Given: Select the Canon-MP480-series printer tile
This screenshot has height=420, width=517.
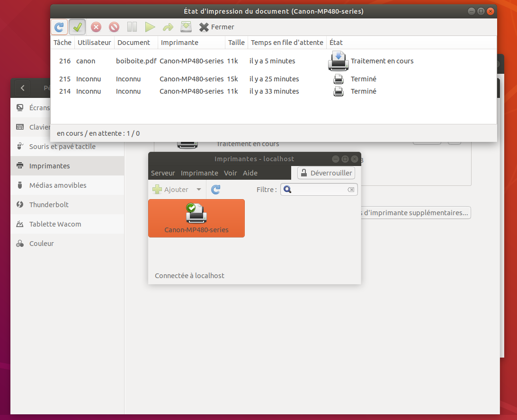Looking at the screenshot, I should [196, 218].
